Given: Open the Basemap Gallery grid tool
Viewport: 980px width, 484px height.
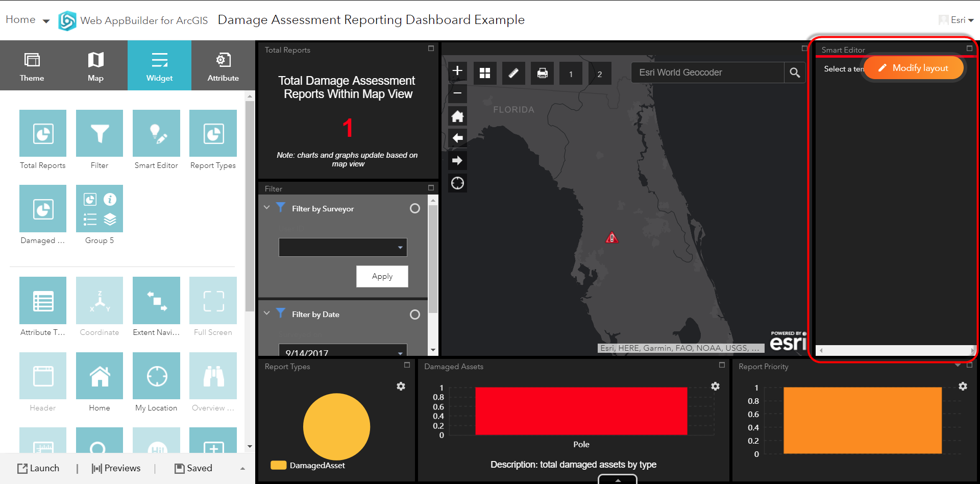Looking at the screenshot, I should (485, 73).
